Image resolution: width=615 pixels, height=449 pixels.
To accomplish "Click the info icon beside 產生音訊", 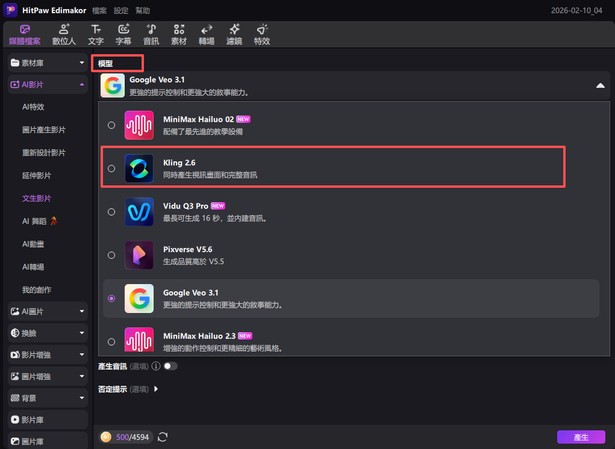I will coord(156,366).
